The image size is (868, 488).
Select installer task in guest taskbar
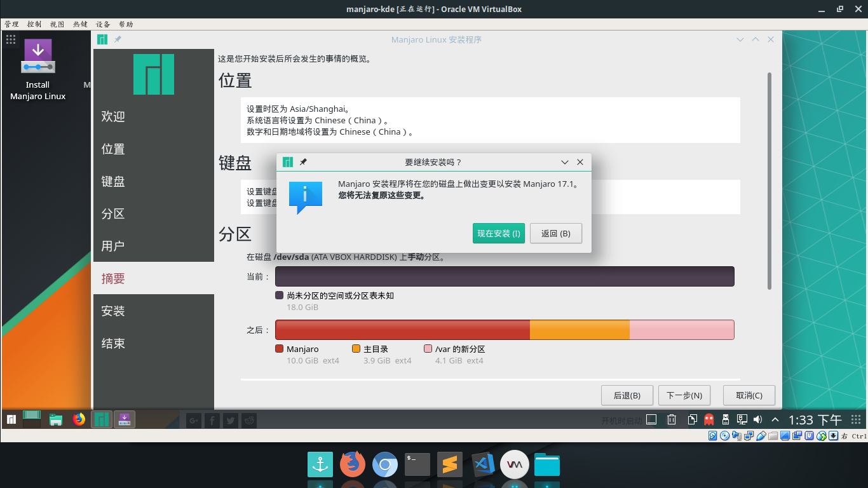pyautogui.click(x=125, y=419)
